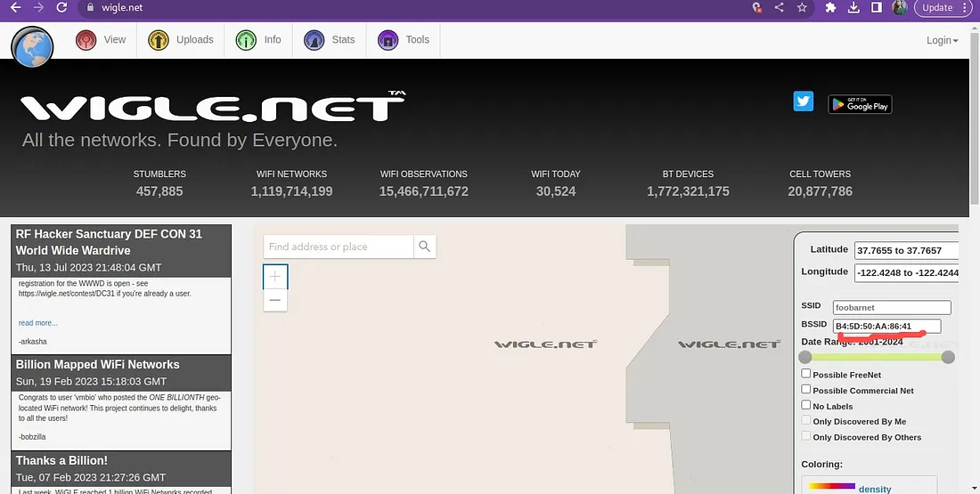This screenshot has width=980, height=494.
Task: Click the BT DEVICES count 1,772,321,175
Action: 688,191
